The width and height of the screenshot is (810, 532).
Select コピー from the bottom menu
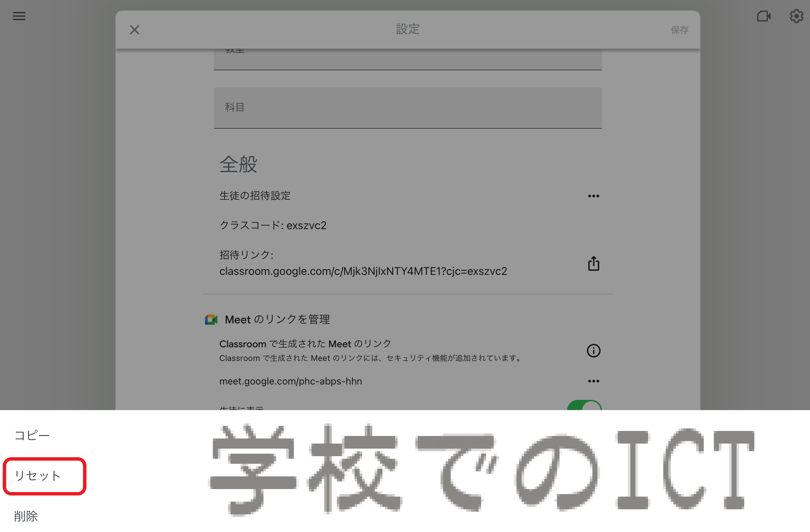click(32, 435)
